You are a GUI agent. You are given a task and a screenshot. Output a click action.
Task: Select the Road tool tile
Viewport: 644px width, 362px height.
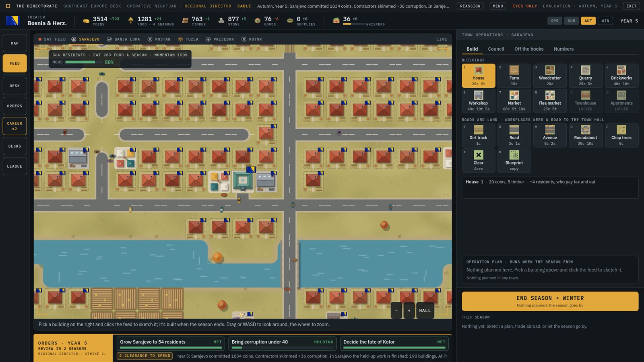pyautogui.click(x=514, y=135)
